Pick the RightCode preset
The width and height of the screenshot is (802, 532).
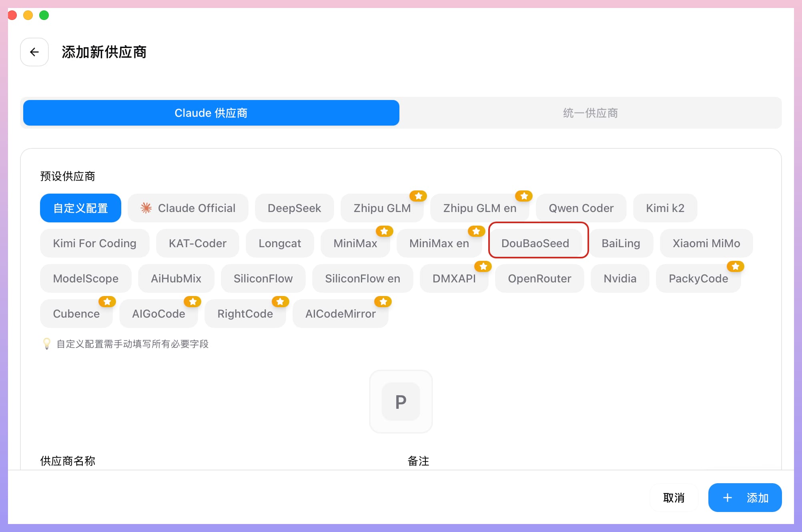[245, 314]
